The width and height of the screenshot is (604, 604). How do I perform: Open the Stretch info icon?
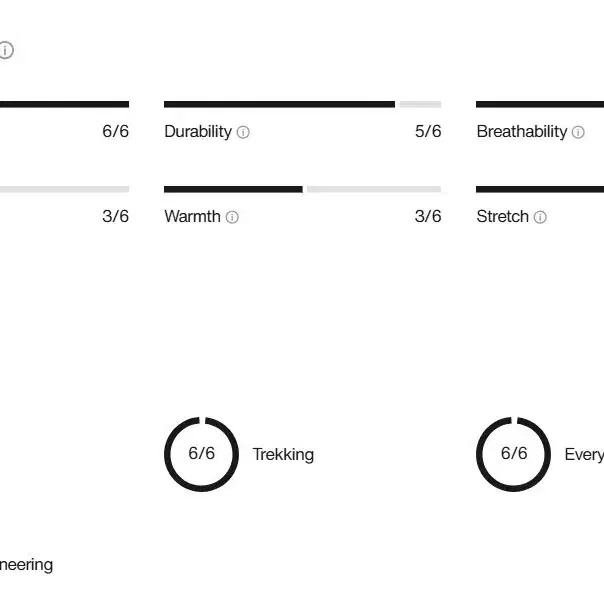tap(540, 217)
